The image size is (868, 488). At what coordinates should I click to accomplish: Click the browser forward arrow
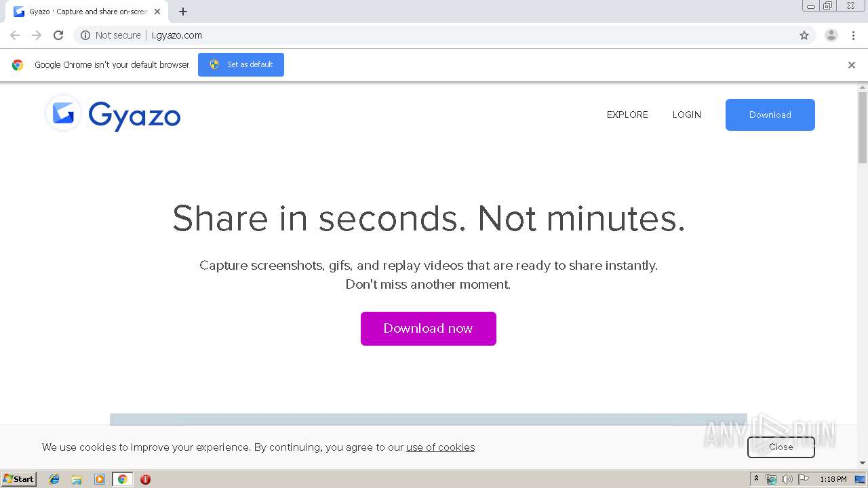coord(37,35)
